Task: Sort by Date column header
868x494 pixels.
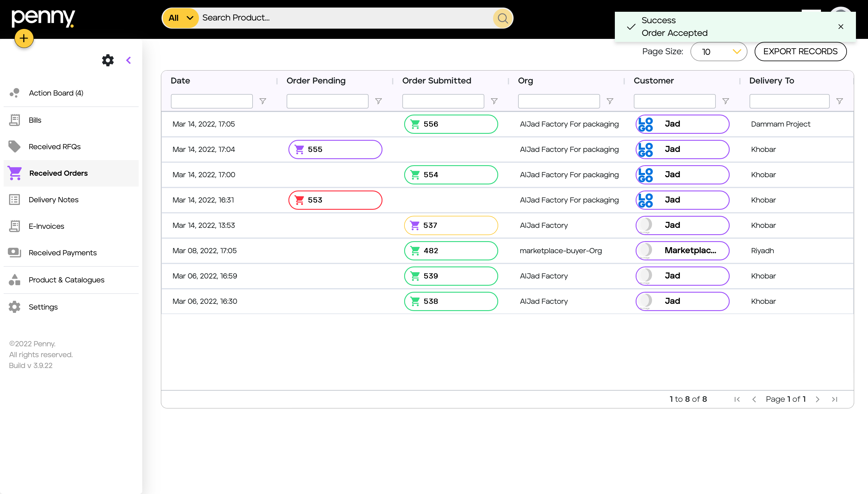Action: coord(180,81)
